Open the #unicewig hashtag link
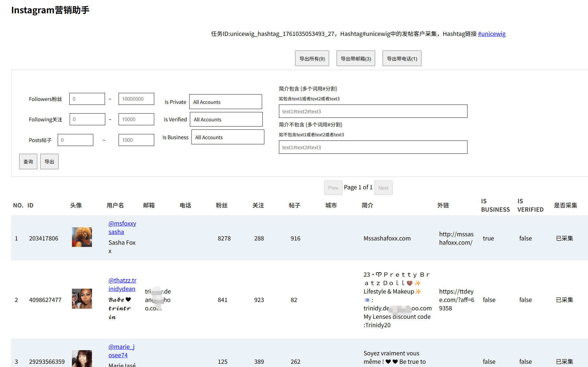Screen dimensions: 588x367 [x=491, y=34]
